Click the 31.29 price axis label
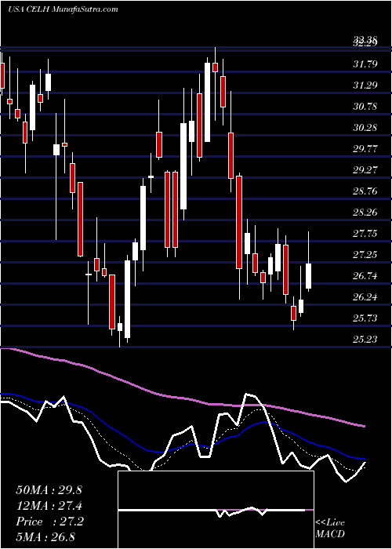 [x=365, y=85]
